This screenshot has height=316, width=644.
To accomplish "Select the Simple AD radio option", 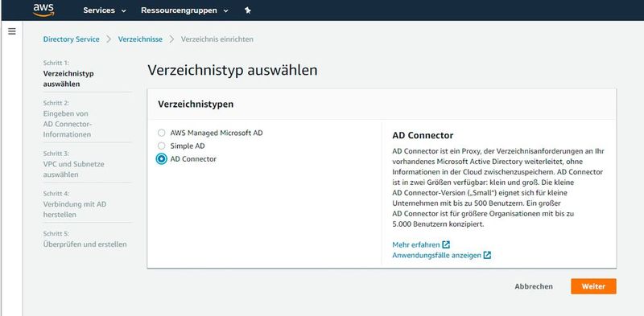I will (162, 146).
